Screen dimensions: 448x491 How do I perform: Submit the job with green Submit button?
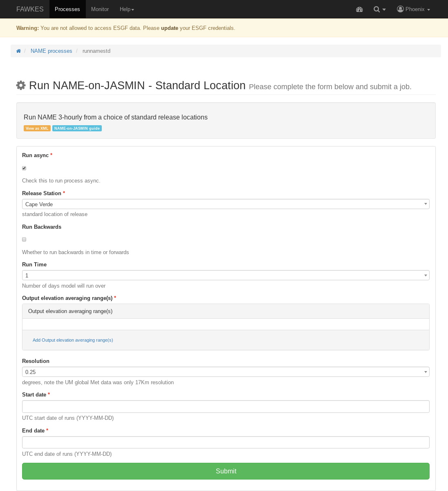226,471
